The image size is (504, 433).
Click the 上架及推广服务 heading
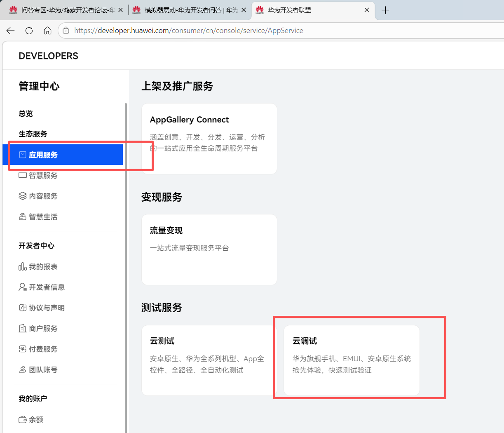point(177,86)
